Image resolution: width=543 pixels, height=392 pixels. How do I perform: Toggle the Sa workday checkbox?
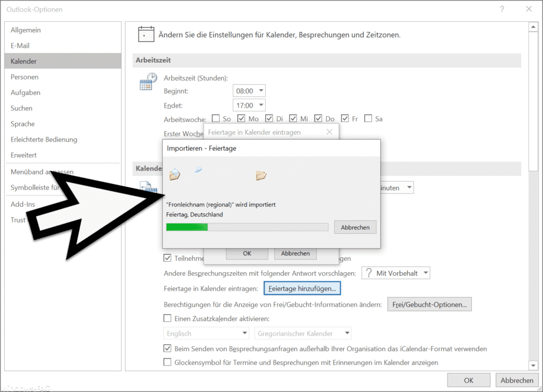368,119
